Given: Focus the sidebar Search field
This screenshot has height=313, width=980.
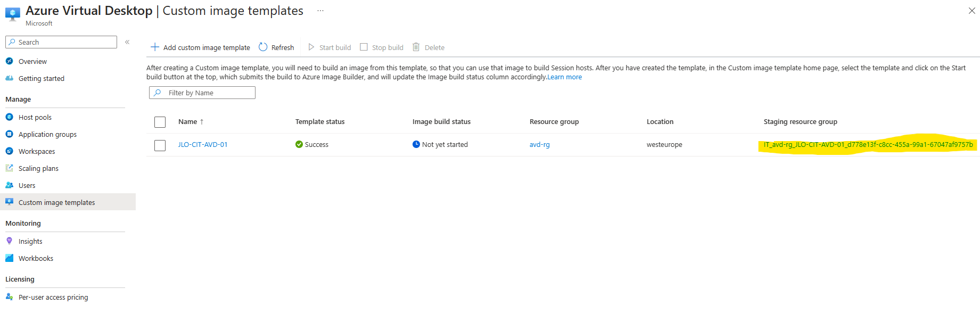Looking at the screenshot, I should 61,42.
